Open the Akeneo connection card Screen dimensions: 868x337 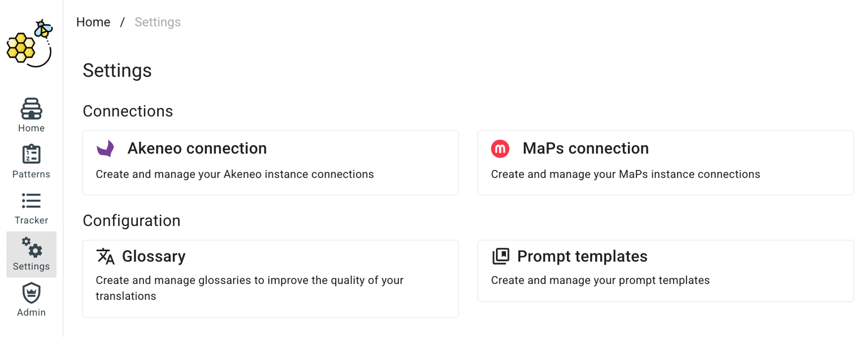271,163
